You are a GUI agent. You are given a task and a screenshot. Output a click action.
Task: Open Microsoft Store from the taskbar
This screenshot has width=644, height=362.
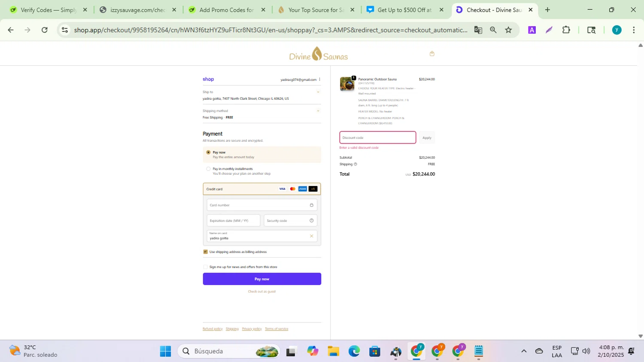[x=375, y=351]
